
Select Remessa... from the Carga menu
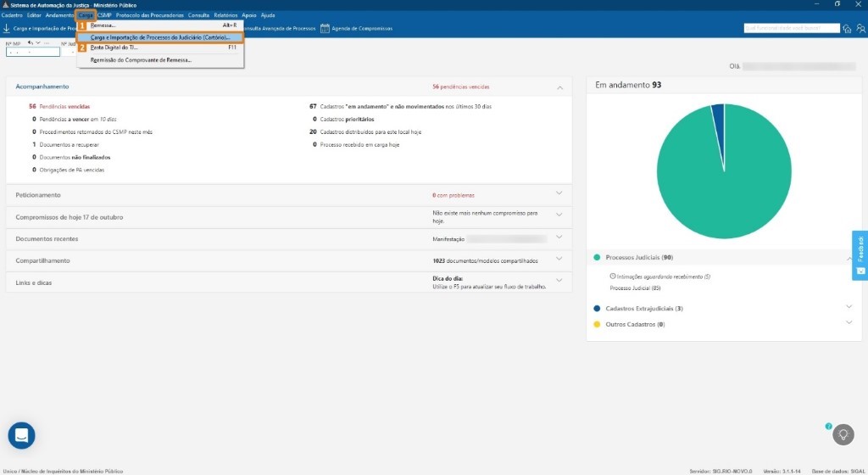pos(160,25)
